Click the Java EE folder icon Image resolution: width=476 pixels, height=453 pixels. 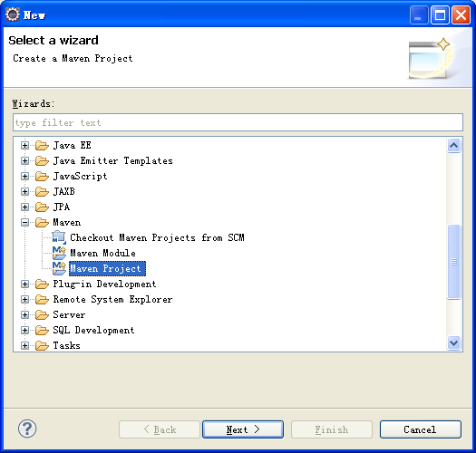coord(42,146)
